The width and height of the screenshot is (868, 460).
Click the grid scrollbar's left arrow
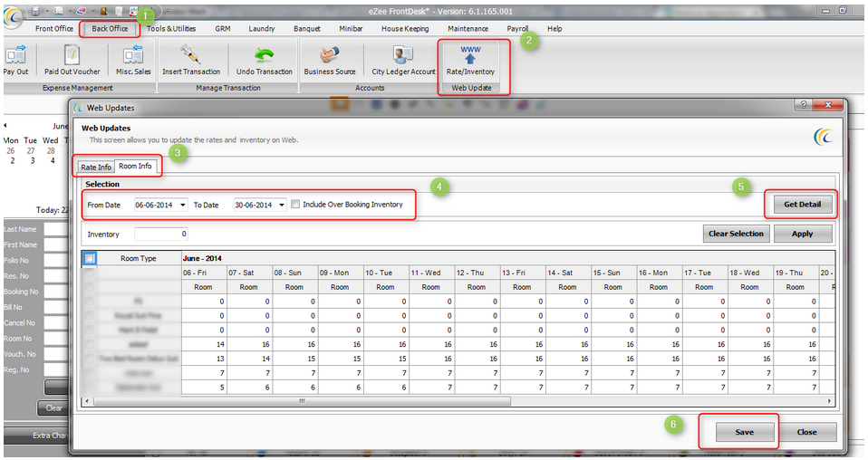[x=86, y=401]
